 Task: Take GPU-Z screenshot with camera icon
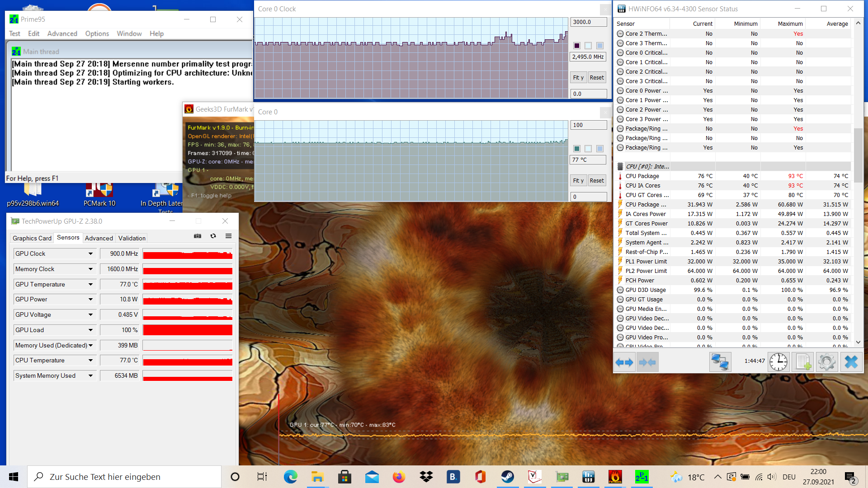click(198, 236)
